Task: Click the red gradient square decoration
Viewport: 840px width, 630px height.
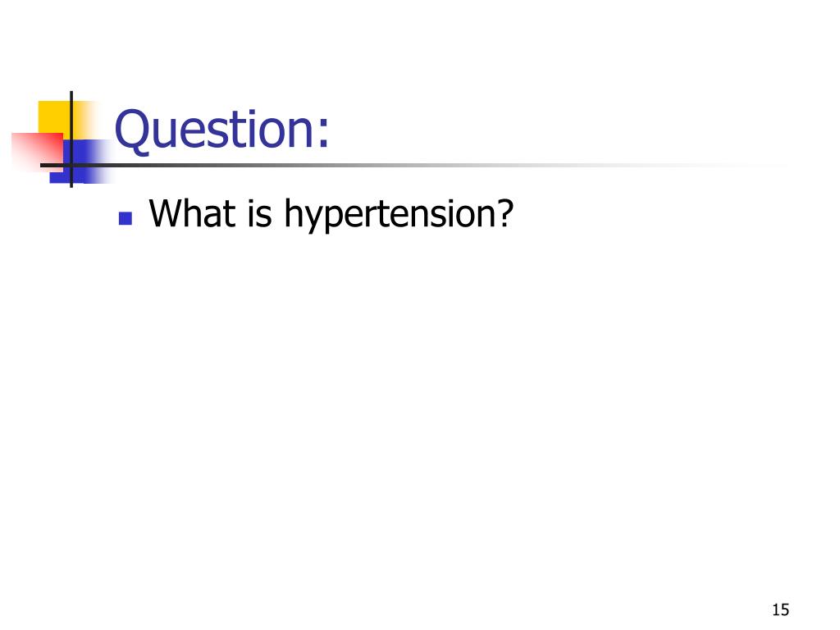Action: [x=33, y=149]
